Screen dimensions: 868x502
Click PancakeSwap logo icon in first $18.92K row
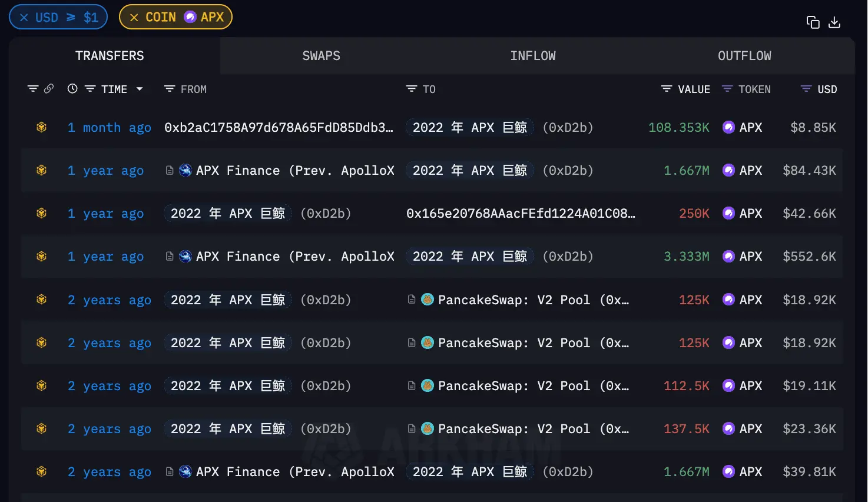[428, 299]
